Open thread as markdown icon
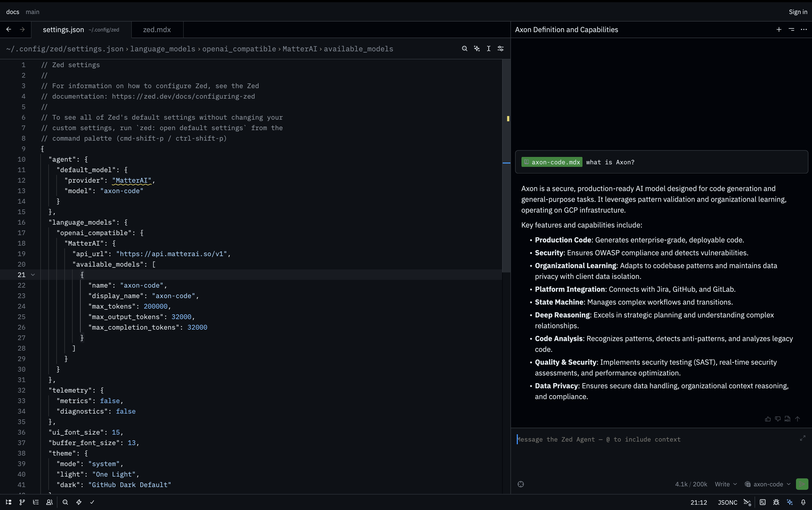 click(787, 419)
